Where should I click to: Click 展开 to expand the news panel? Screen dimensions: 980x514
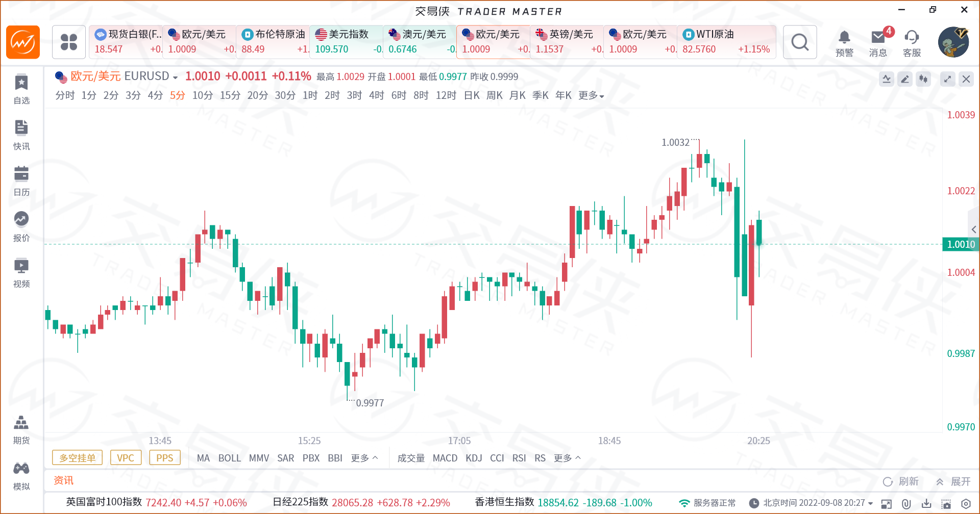coord(953,481)
